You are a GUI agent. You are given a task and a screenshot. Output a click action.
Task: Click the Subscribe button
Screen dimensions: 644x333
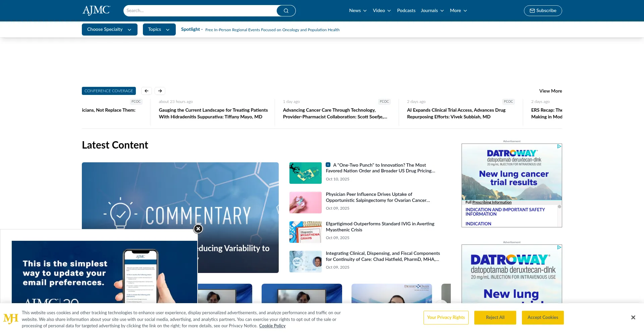pos(543,11)
